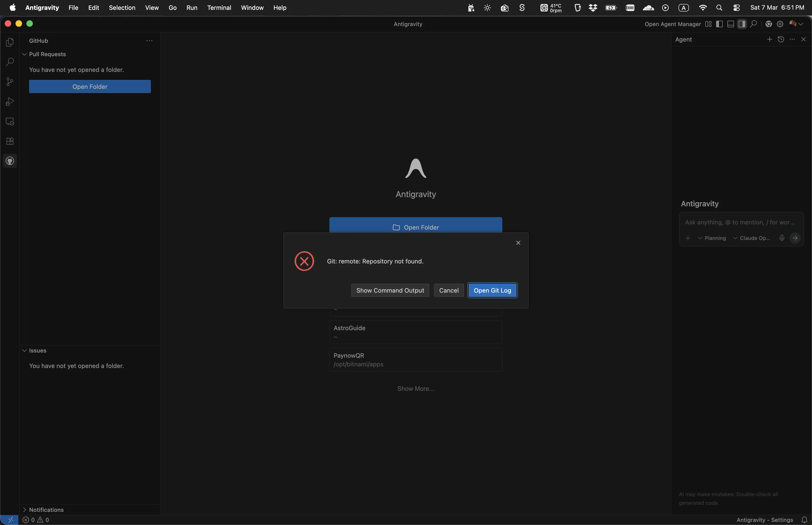The height and width of the screenshot is (525, 812).
Task: Select the GitHub activity bar icon
Action: click(10, 161)
